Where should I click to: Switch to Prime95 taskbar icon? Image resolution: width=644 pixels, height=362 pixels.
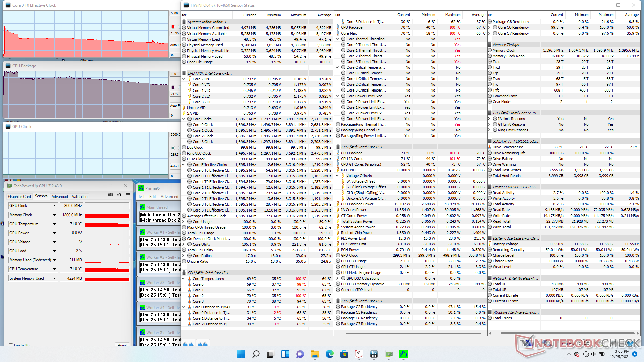(x=404, y=354)
